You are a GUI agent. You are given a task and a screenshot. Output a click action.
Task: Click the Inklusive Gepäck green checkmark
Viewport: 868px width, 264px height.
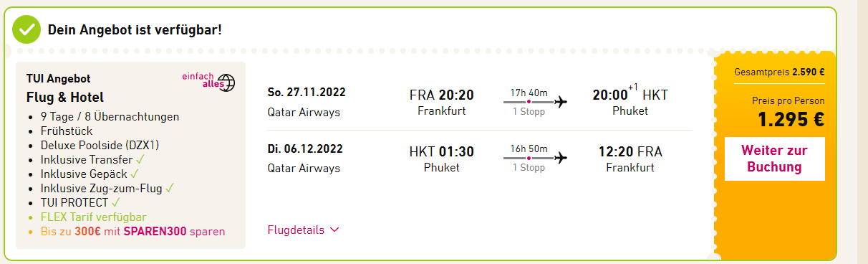(135, 174)
